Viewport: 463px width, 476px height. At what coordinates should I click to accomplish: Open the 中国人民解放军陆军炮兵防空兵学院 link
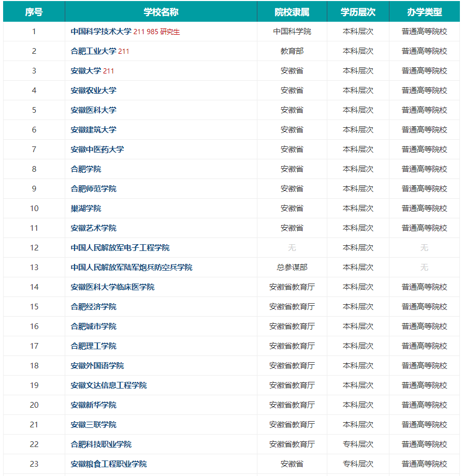pos(131,267)
